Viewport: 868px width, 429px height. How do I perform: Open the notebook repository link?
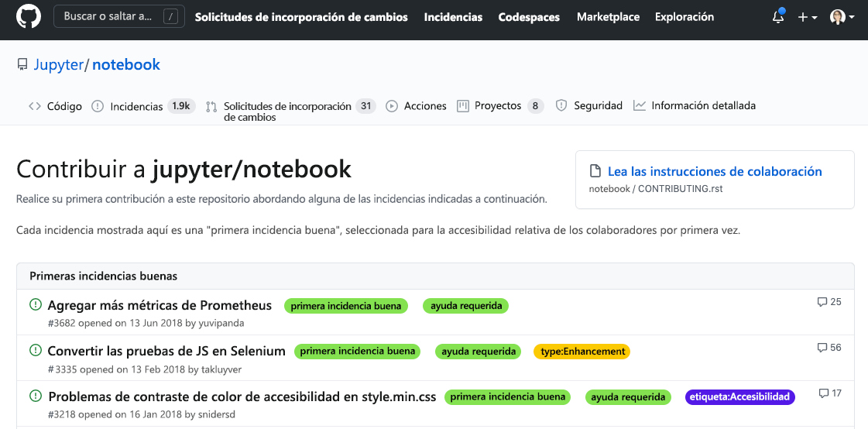click(x=126, y=65)
